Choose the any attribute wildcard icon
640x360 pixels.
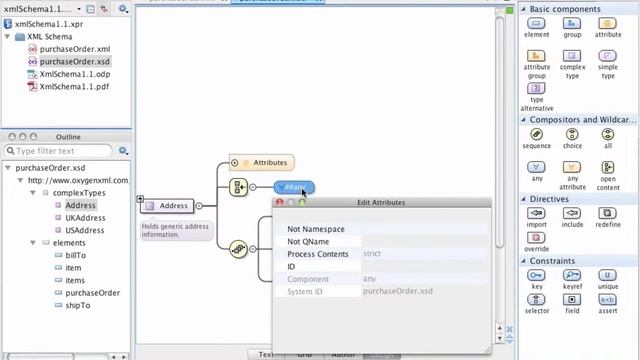pyautogui.click(x=572, y=167)
